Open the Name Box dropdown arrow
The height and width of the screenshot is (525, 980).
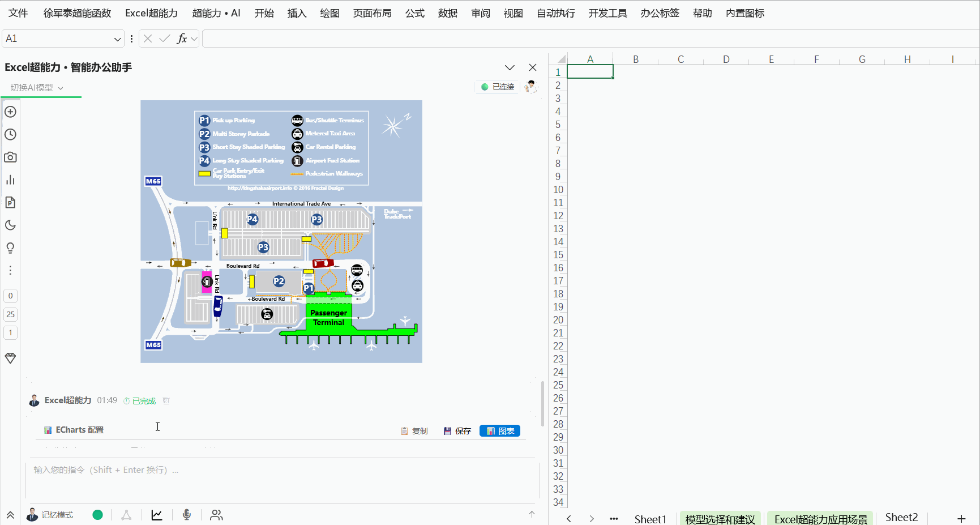(117, 39)
